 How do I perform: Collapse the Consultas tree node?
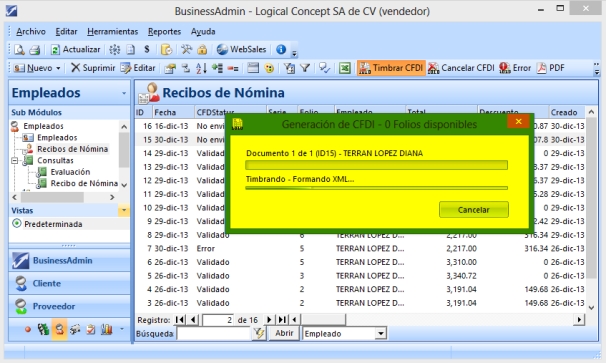[15, 160]
